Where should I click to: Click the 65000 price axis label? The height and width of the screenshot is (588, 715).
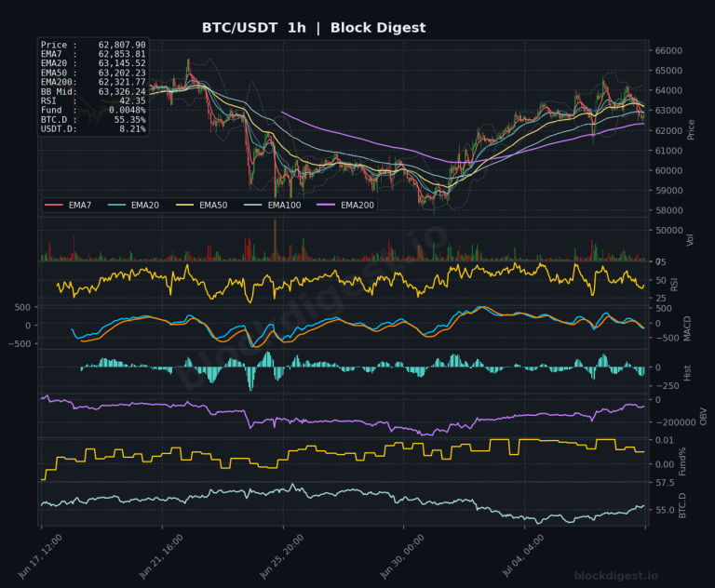tap(668, 71)
